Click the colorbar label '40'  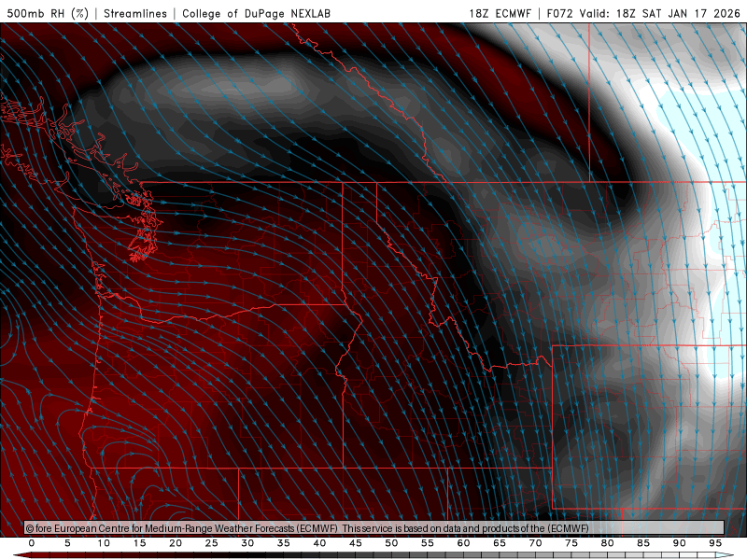[x=319, y=543]
